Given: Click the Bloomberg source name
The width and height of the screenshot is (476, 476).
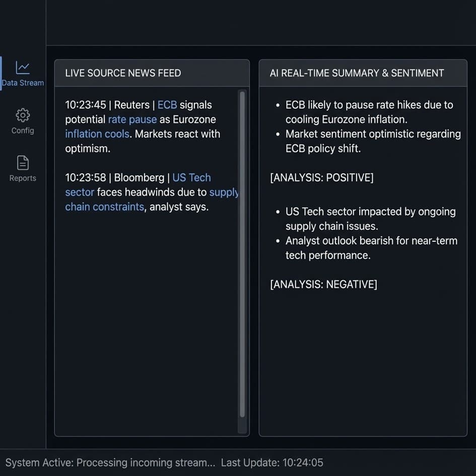Looking at the screenshot, I should pos(139,178).
